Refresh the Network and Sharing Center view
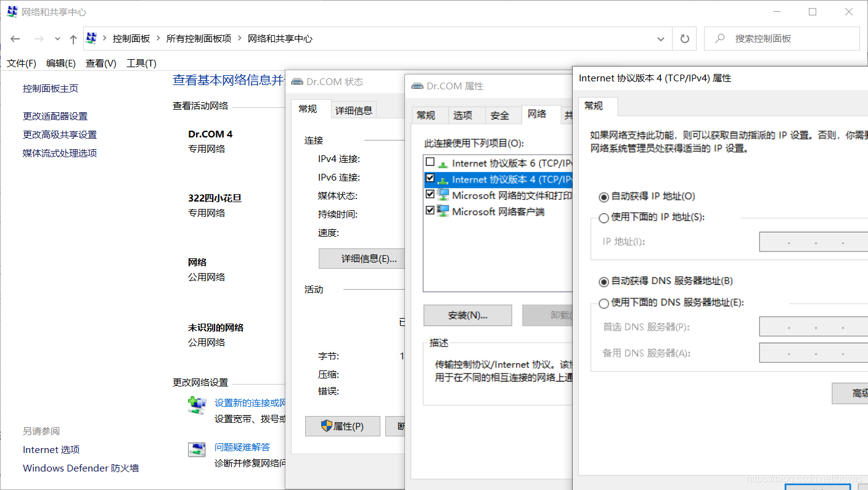The width and height of the screenshot is (868, 490). click(x=684, y=39)
